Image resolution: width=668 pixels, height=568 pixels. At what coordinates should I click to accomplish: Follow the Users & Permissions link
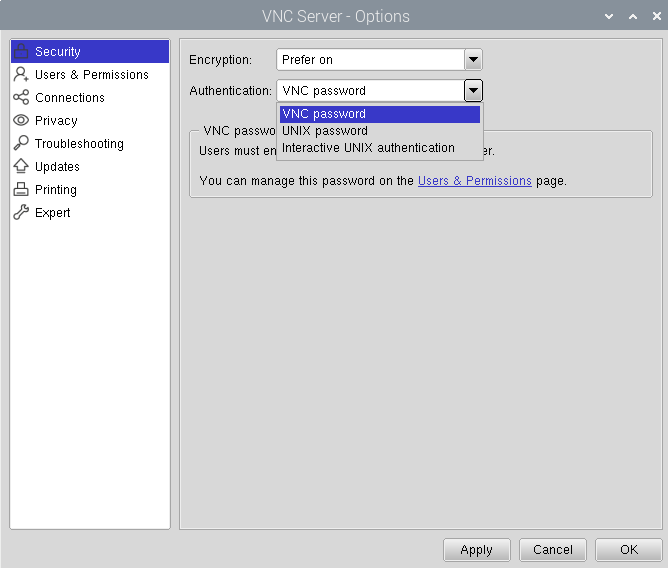click(474, 181)
